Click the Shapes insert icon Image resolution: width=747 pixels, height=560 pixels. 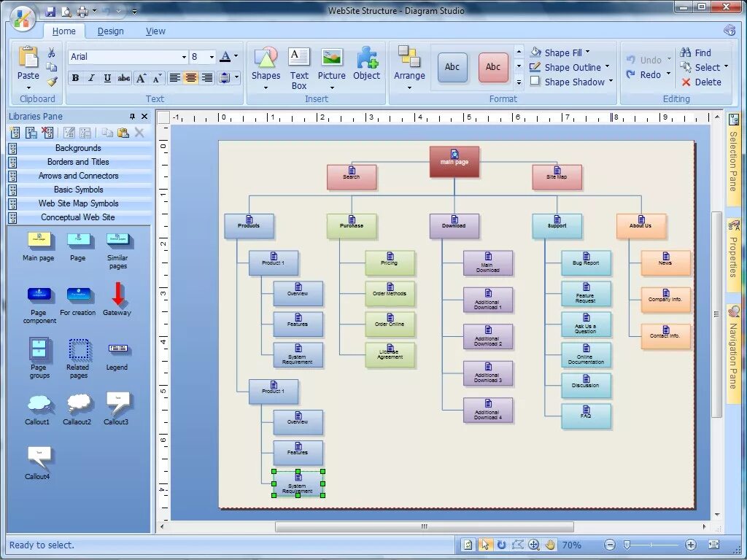click(x=266, y=58)
